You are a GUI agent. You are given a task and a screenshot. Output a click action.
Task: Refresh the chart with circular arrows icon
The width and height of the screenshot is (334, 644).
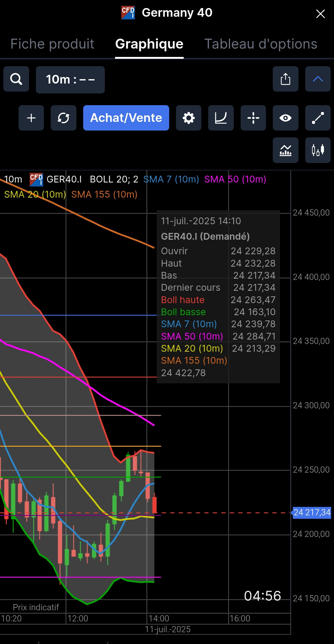click(63, 118)
